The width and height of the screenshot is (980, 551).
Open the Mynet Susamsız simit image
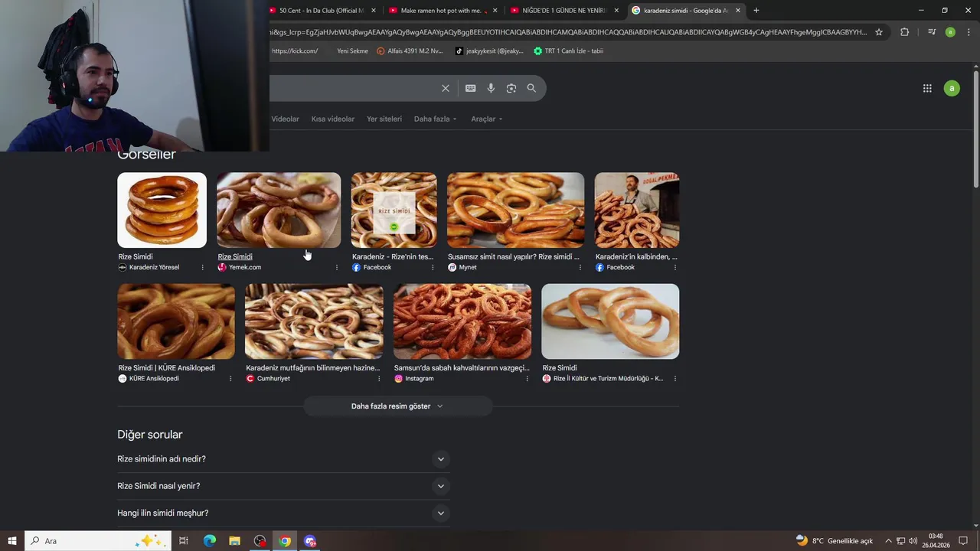click(x=515, y=210)
